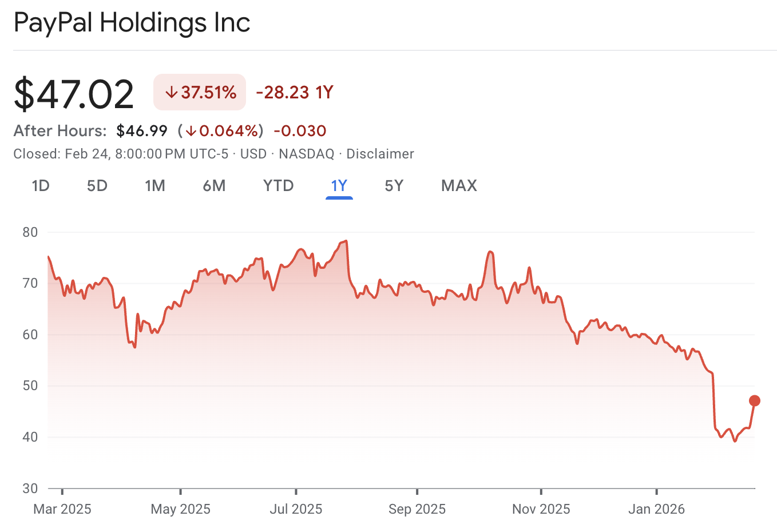Click the Mar 2025 axis label
The height and width of the screenshot is (532, 777).
tap(62, 509)
